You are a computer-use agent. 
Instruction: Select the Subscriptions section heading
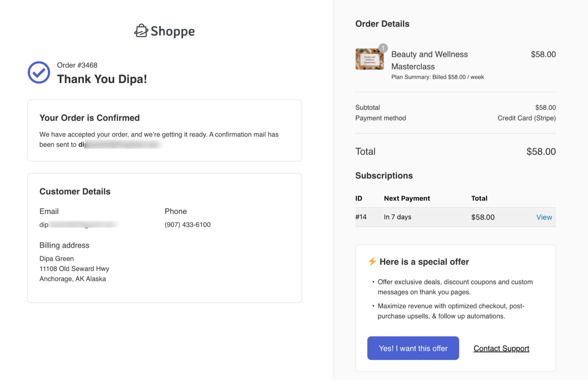point(384,175)
